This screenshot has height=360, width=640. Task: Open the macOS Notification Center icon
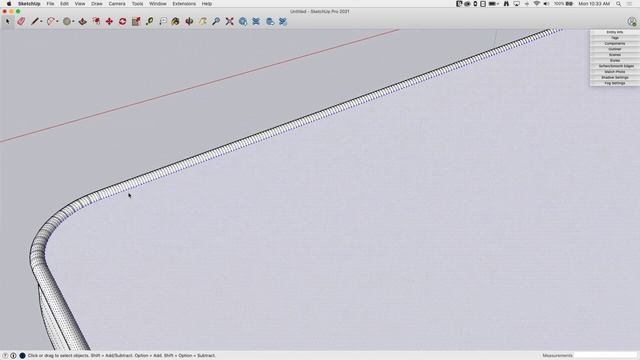(630, 4)
